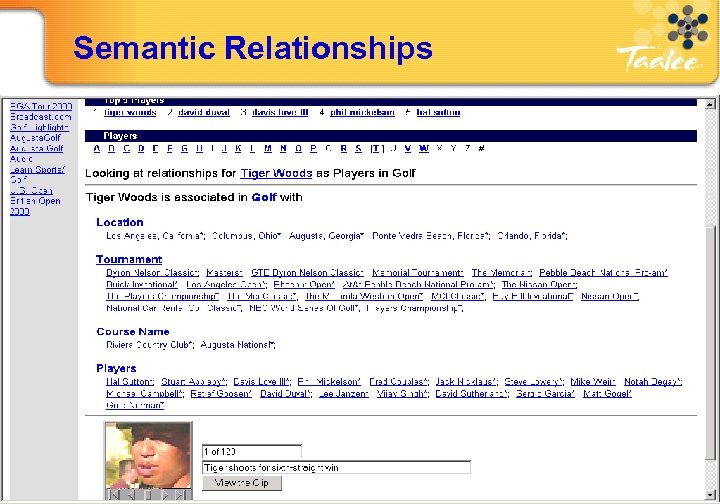Open Los Angeles Open tournament link
This screenshot has width=720, height=504.
click(x=226, y=285)
